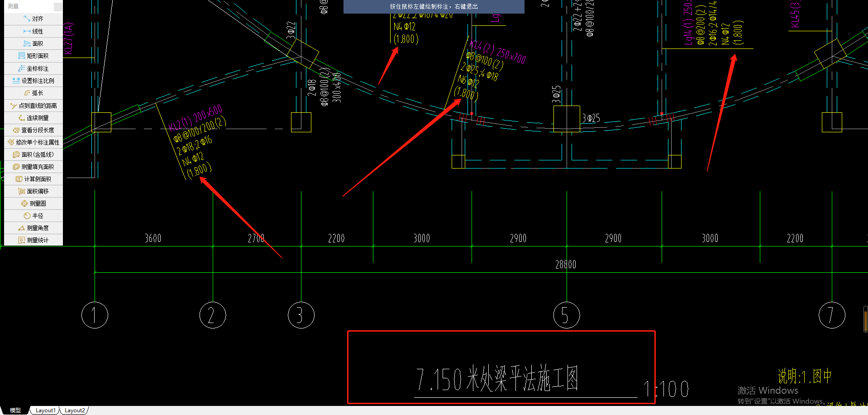Select the 测量圆 measure circle tool

(x=33, y=203)
